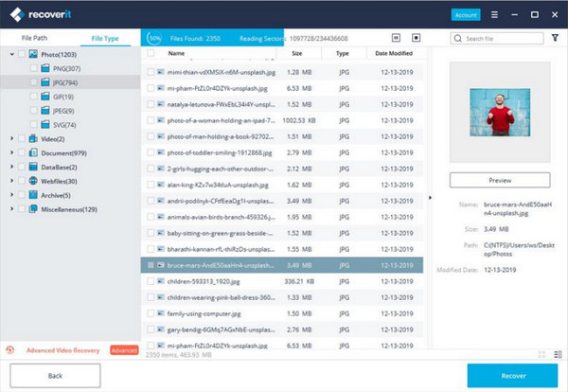Viewport: 568px width, 392px height.
Task: Select the File Type tab
Action: click(x=104, y=38)
